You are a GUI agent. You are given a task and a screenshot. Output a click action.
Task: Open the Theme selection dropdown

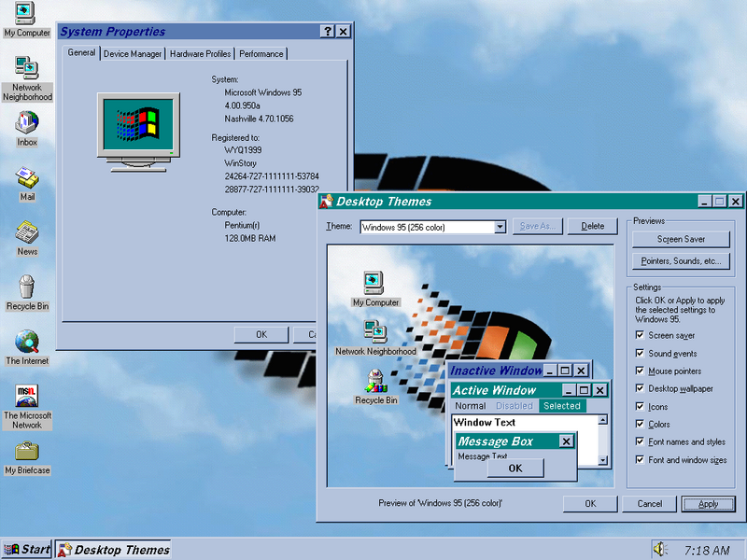click(500, 226)
